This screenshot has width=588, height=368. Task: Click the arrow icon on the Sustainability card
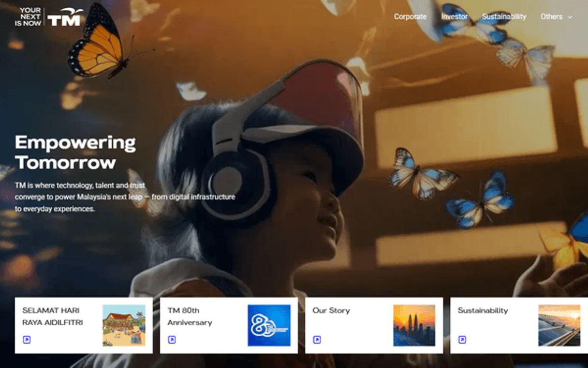[x=462, y=340]
